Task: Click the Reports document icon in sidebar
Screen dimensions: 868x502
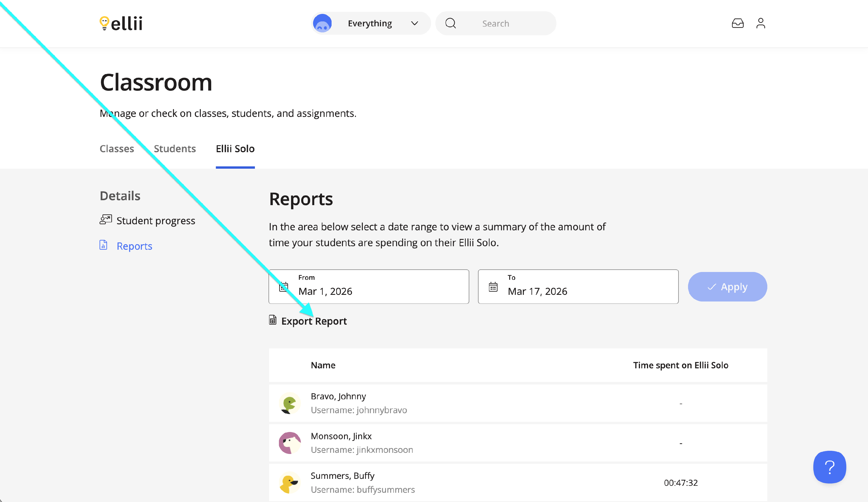Action: 103,245
